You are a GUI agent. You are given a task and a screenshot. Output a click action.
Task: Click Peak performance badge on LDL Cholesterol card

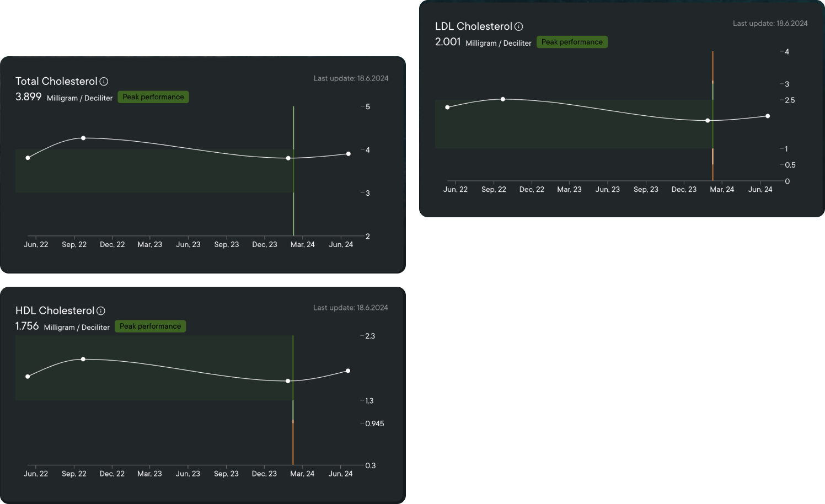pos(572,42)
